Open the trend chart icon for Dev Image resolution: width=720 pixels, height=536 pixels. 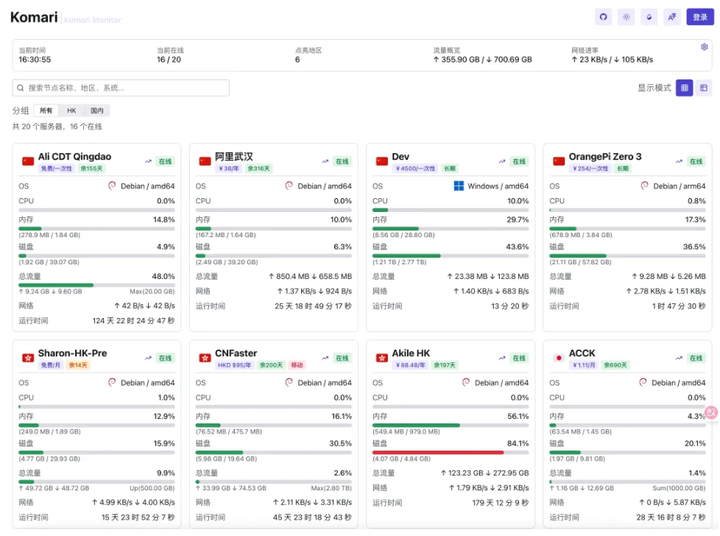coord(502,160)
